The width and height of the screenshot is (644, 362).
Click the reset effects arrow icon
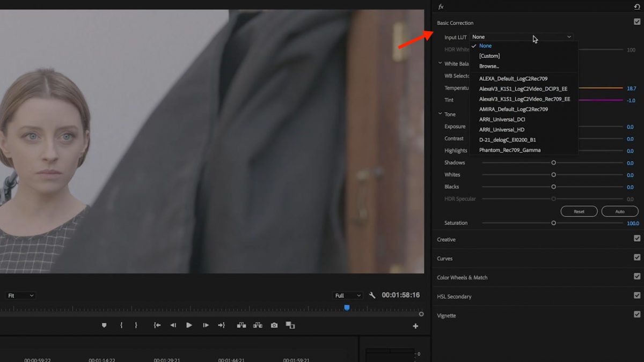[x=636, y=6]
